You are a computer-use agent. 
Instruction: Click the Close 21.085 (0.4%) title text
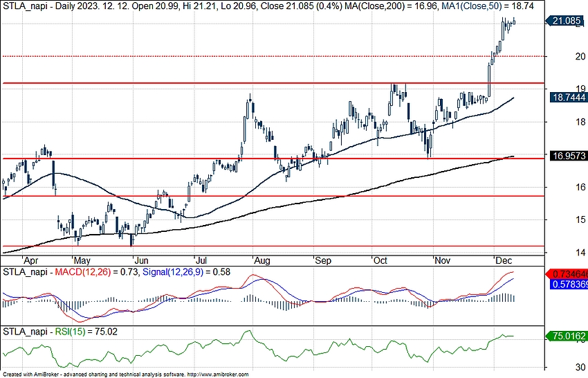(300, 6)
